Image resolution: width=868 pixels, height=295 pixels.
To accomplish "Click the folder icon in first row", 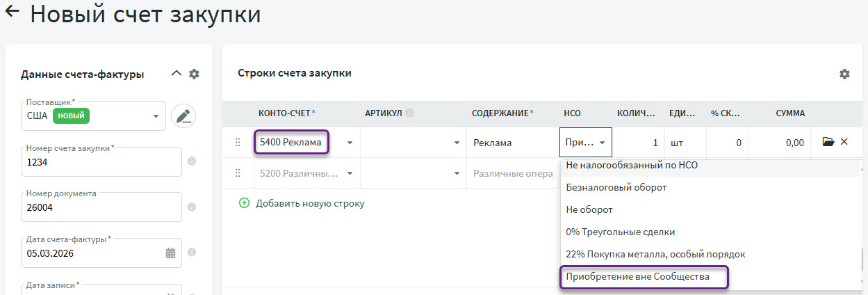I will click(828, 142).
